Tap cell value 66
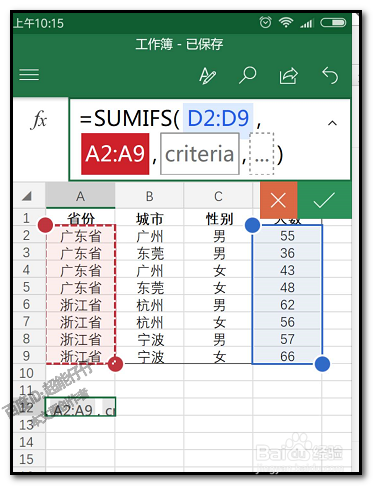 [287, 356]
